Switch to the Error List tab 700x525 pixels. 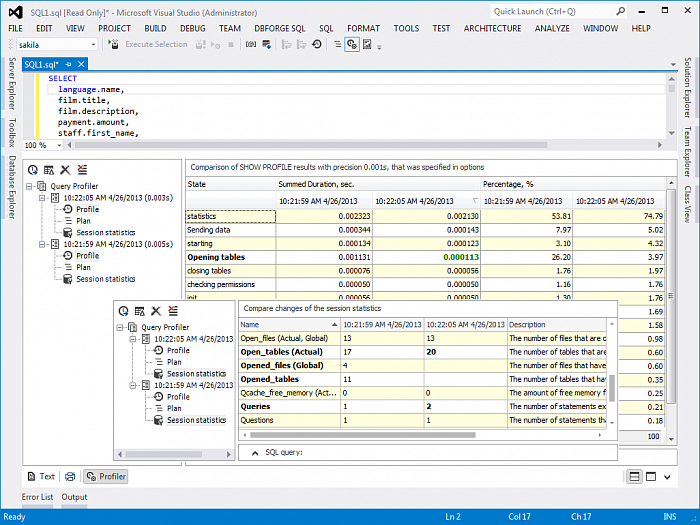click(x=38, y=497)
